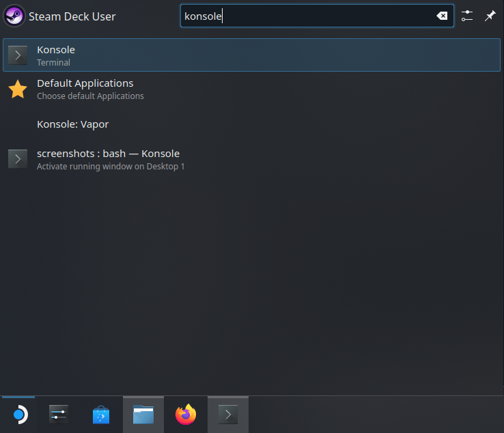Toggle the pin to keep launcher open
Image resolution: width=504 pixels, height=433 pixels.
click(x=490, y=16)
